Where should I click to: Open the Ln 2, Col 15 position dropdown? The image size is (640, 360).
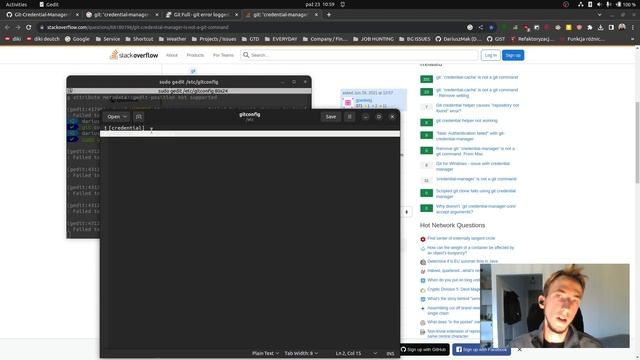(x=356, y=353)
